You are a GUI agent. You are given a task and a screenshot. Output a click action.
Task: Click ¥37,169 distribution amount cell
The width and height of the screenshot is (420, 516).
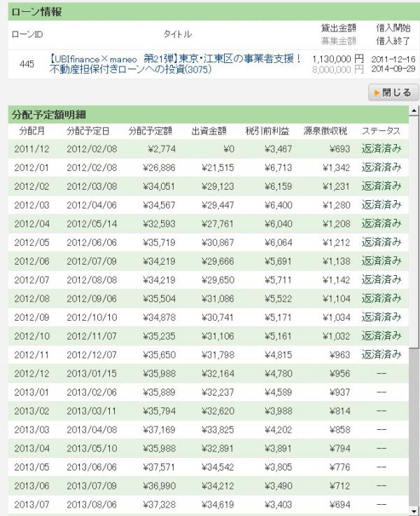pyautogui.click(x=159, y=430)
